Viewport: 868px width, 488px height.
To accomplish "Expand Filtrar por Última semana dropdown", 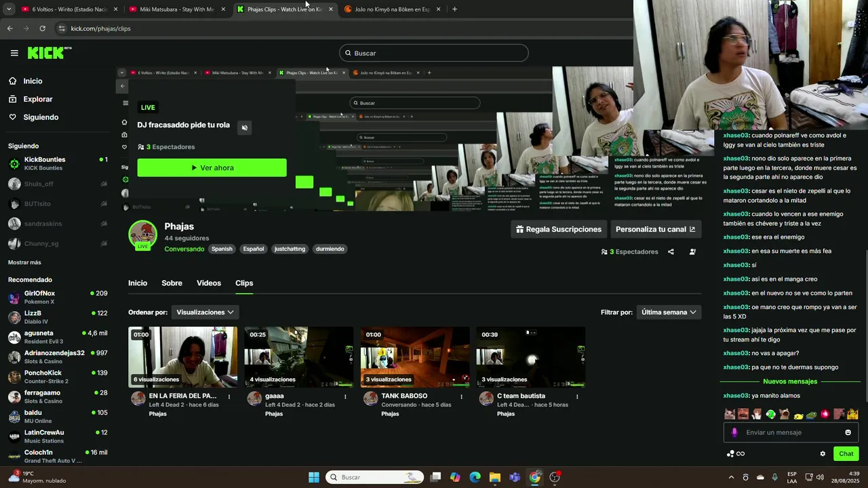I will coord(669,312).
